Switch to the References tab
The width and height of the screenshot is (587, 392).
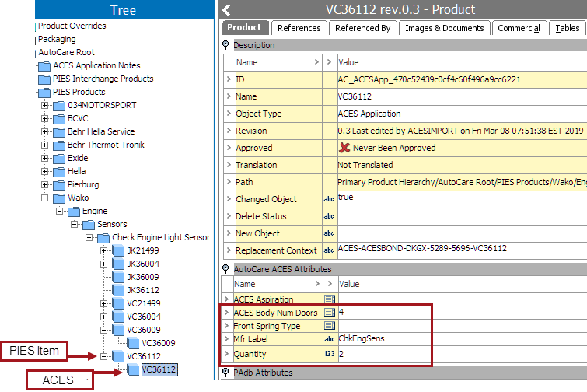pos(299,28)
